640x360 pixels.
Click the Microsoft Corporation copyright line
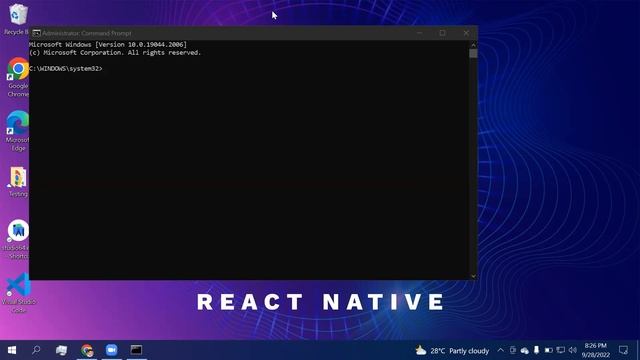click(x=115, y=53)
